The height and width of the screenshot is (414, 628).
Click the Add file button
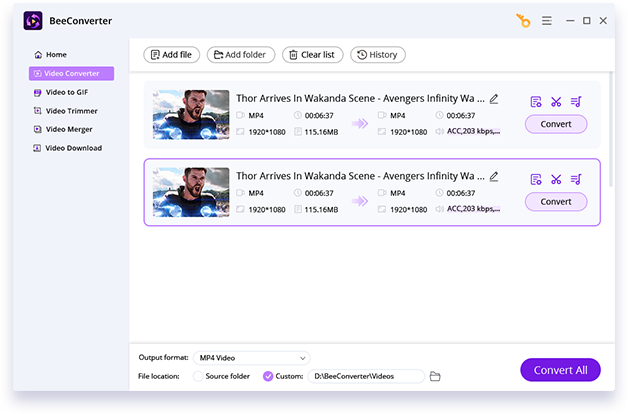coord(171,55)
